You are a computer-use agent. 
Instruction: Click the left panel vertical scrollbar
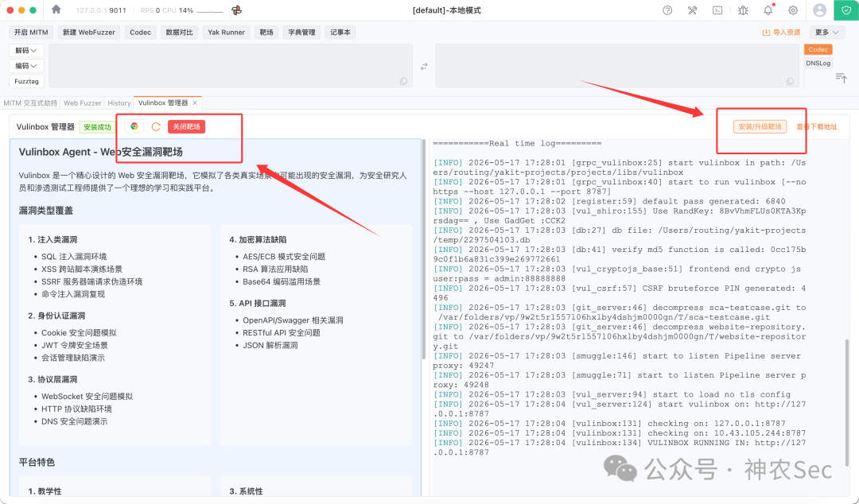(x=423, y=250)
